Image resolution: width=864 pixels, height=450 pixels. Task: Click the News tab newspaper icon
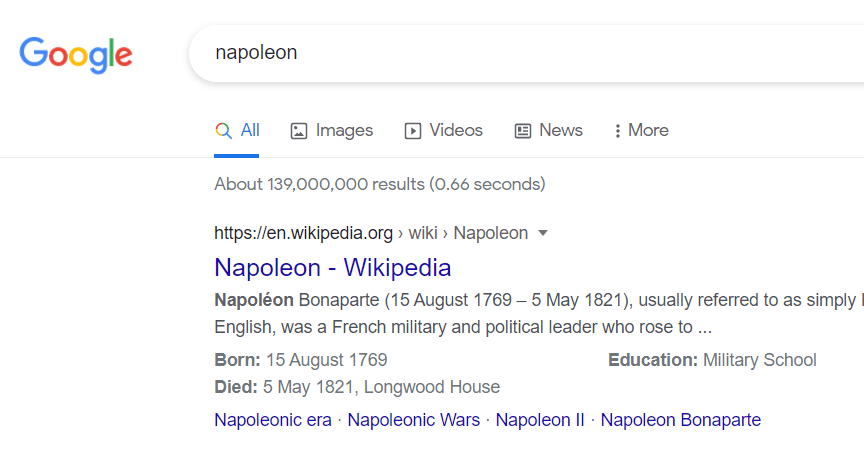pos(523,131)
